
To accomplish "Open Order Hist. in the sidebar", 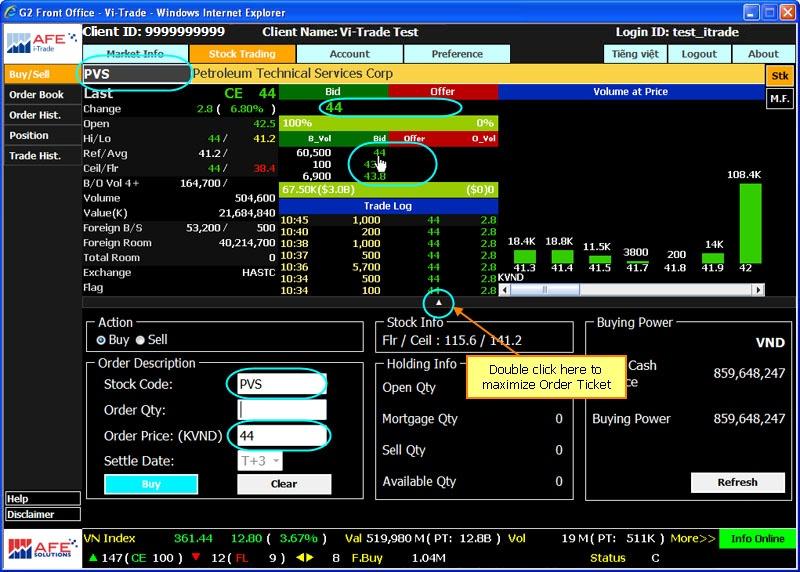I will (42, 115).
